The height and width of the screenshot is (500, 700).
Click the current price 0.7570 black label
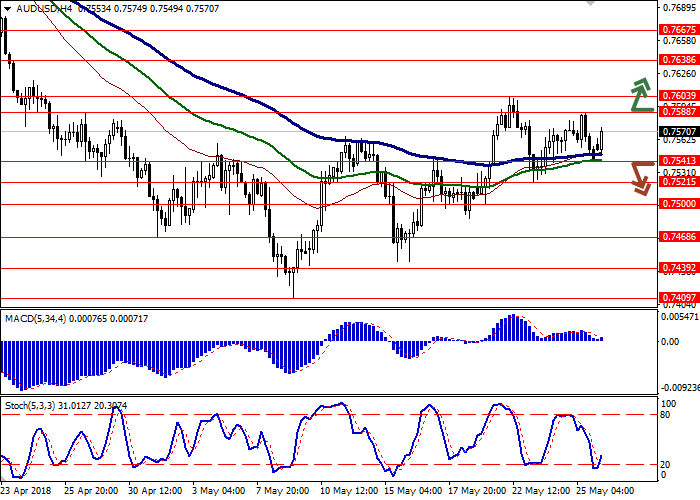(677, 131)
